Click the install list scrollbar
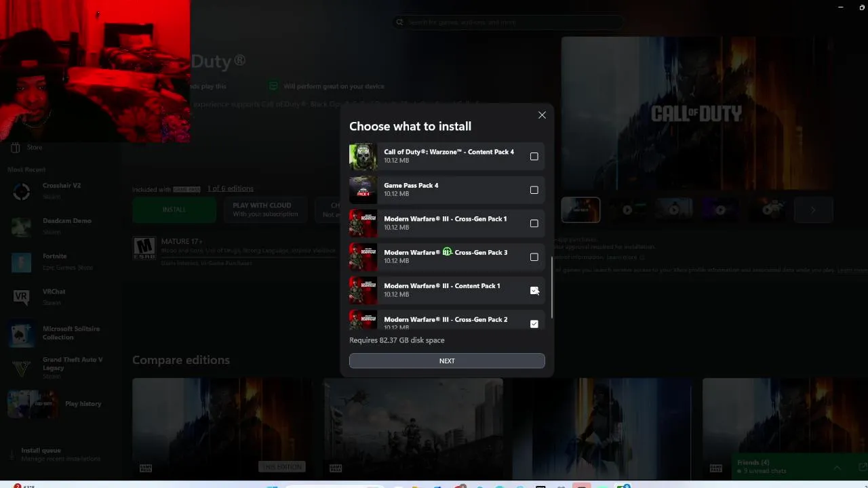Screen dimensions: 868x488 pos(552,287)
